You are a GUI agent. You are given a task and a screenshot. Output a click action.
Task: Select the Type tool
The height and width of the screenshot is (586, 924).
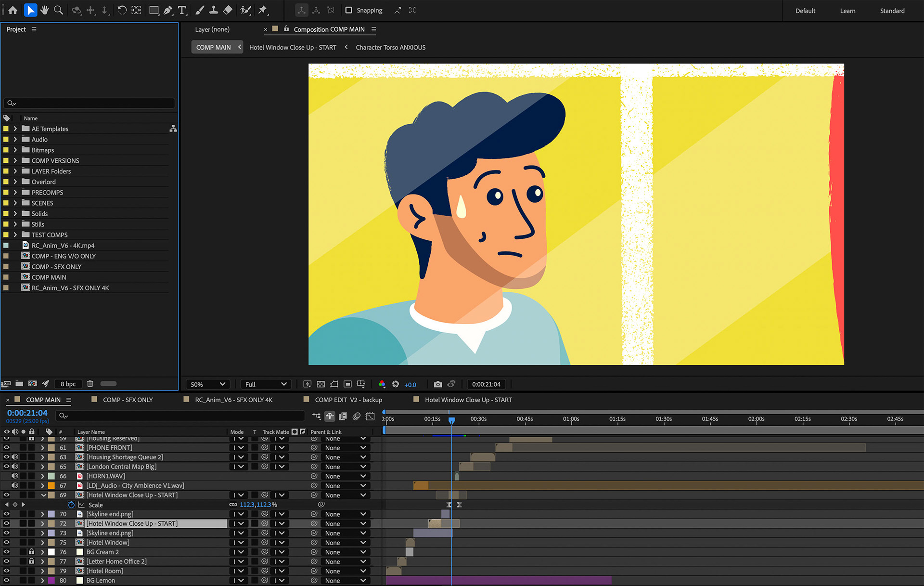182,10
